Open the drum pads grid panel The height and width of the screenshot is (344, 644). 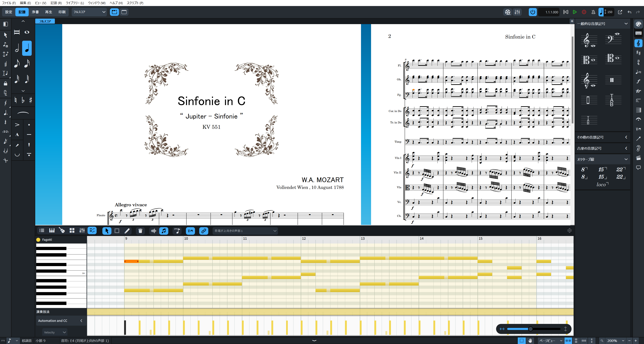[x=72, y=231]
